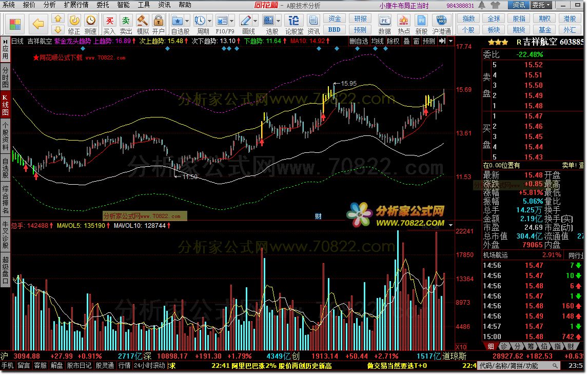The image size is (588, 375).
Task: Open the 测速 clock icon
Action: pos(90,20)
